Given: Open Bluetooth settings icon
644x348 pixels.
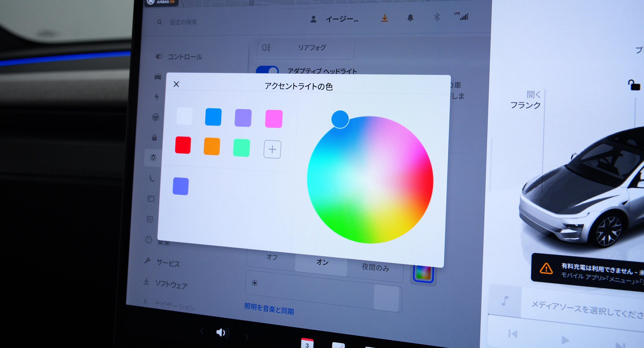Looking at the screenshot, I should [x=437, y=17].
